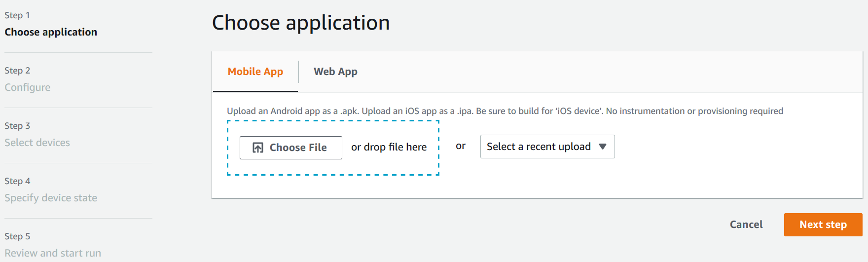Click the .apk and .ipa upload instructions text
868x262 pixels.
pyautogui.click(x=505, y=111)
